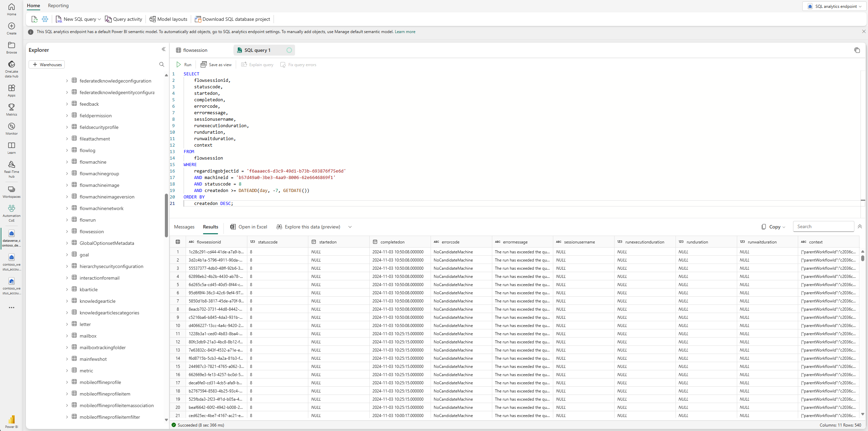
Task: Click Open in Excel icon
Action: 233,227
